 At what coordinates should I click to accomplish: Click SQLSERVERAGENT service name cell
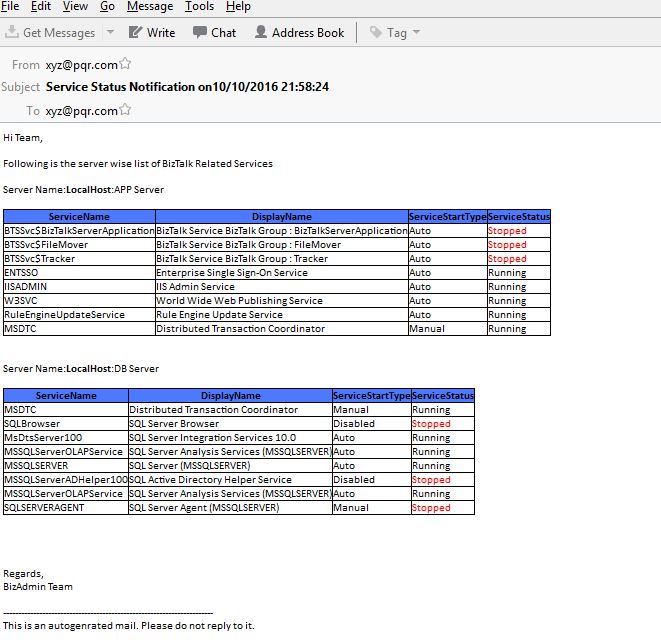(x=66, y=507)
